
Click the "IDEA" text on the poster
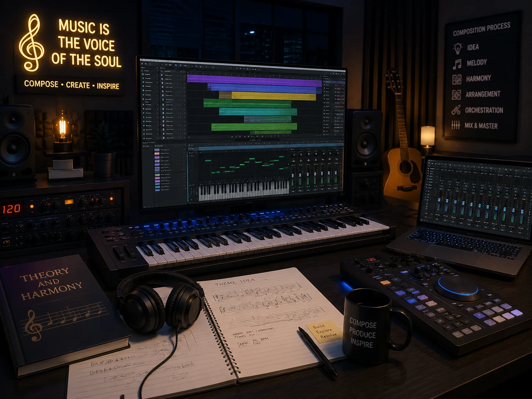pyautogui.click(x=473, y=47)
